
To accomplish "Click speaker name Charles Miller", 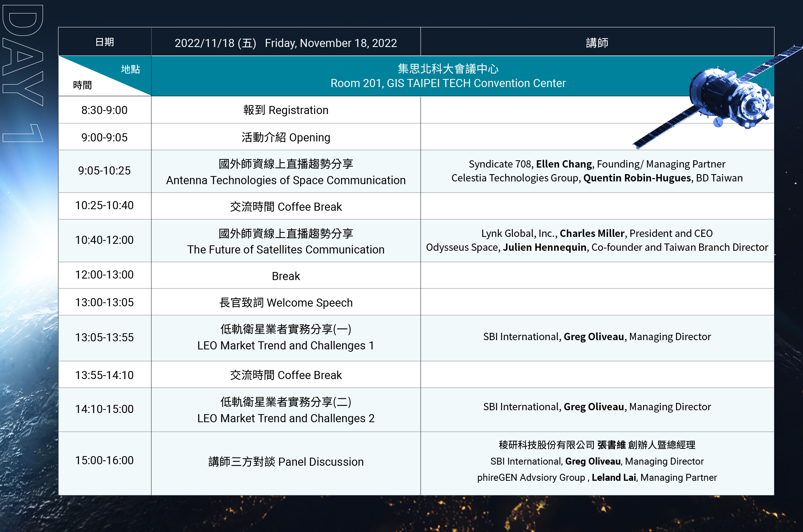I will click(x=592, y=233).
